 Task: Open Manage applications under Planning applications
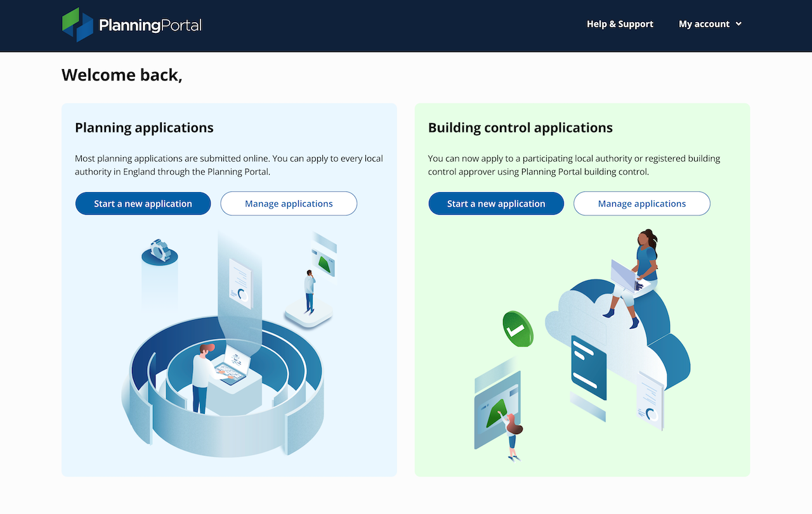(x=289, y=203)
